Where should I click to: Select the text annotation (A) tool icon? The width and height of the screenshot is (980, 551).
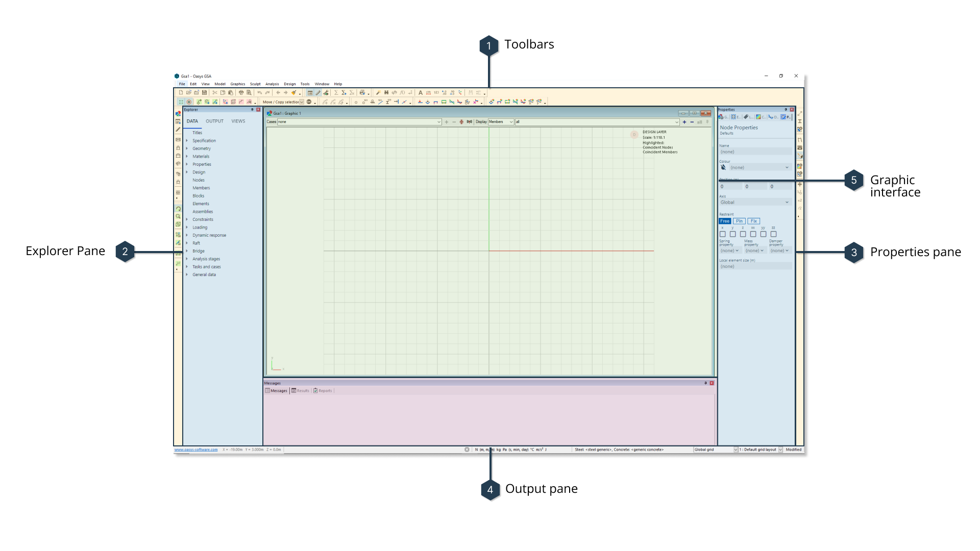(x=421, y=92)
